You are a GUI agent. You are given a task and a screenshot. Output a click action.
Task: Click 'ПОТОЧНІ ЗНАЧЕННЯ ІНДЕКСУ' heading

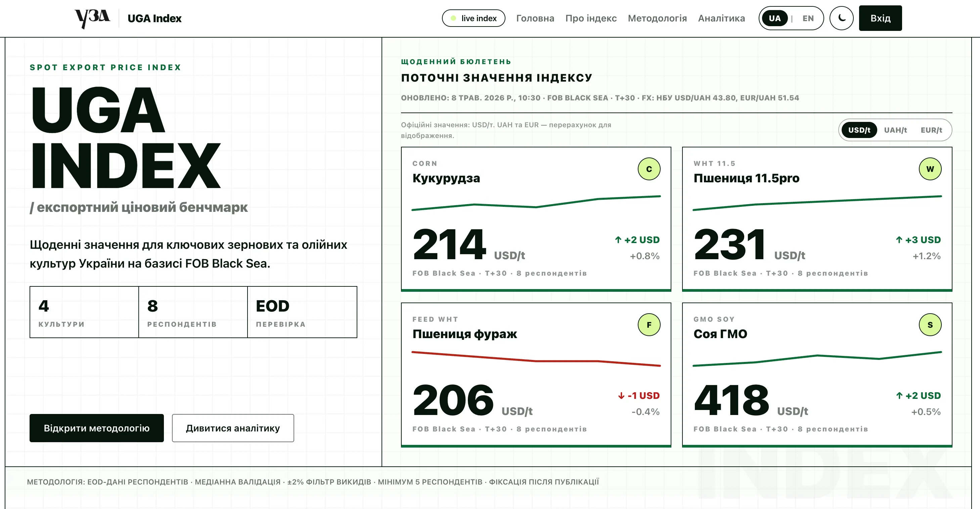(496, 78)
